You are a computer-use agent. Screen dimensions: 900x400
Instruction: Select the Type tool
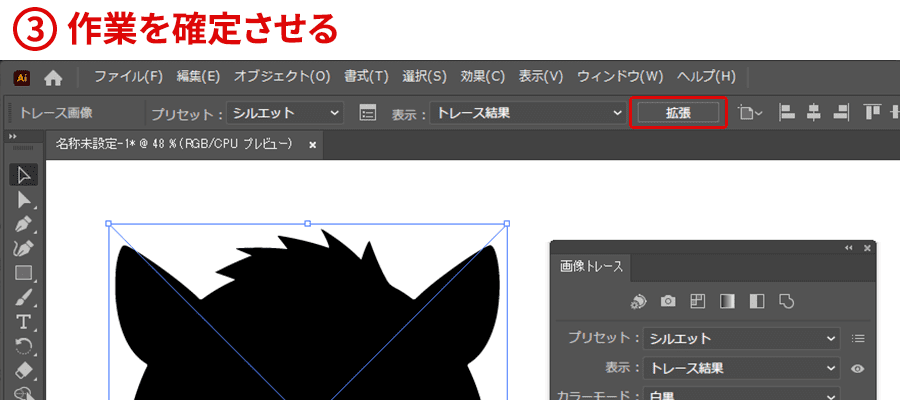(x=24, y=322)
